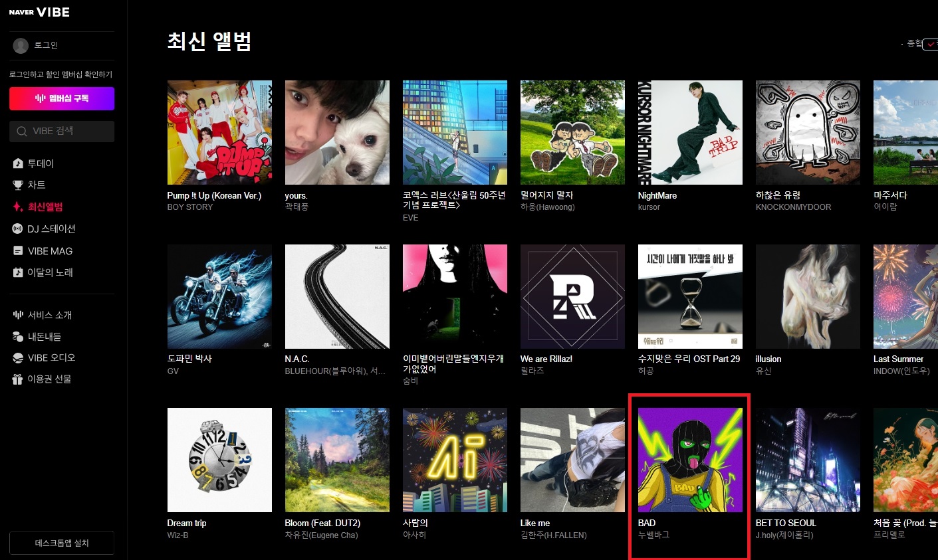
Task: Click the artist name BOY STORY
Action: pyautogui.click(x=190, y=207)
